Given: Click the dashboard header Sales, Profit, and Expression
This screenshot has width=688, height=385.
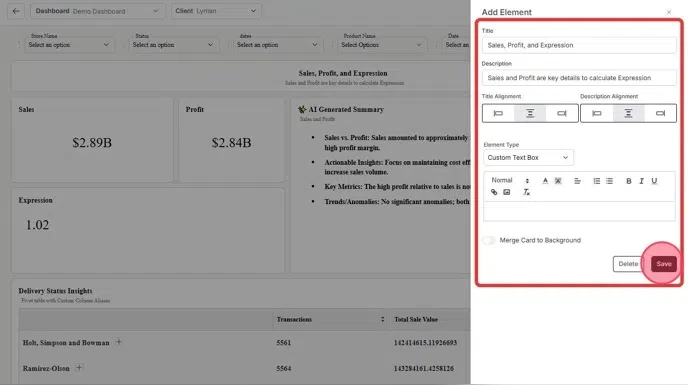Looking at the screenshot, I should click(343, 73).
